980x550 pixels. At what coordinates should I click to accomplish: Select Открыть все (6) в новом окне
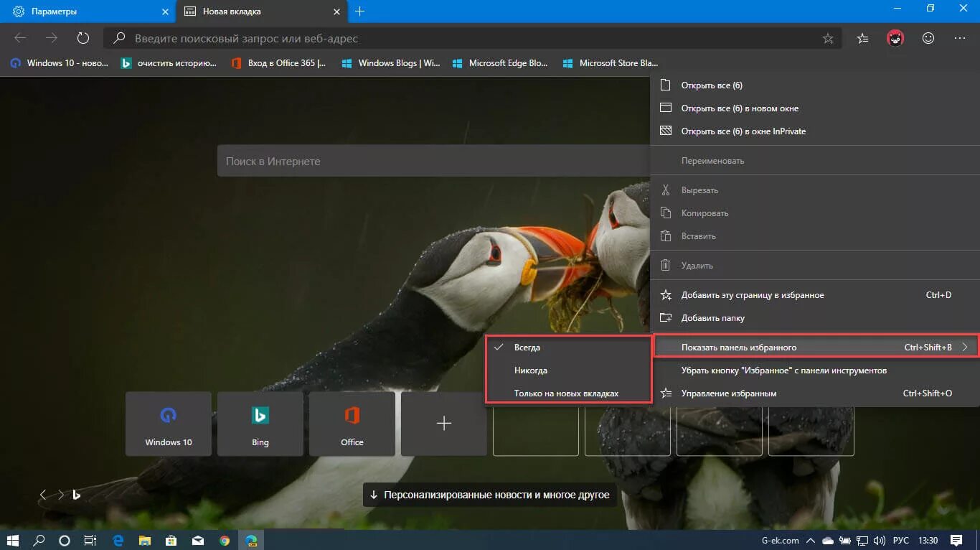click(815, 108)
